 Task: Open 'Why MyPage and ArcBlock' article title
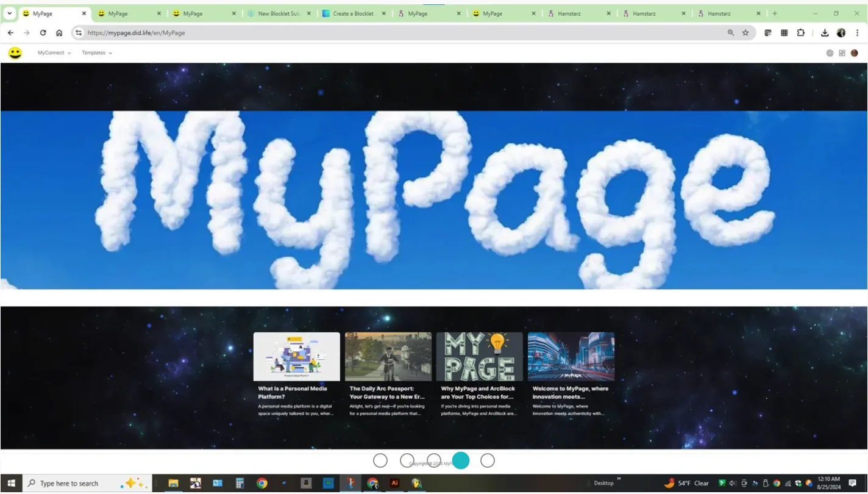pyautogui.click(x=478, y=393)
